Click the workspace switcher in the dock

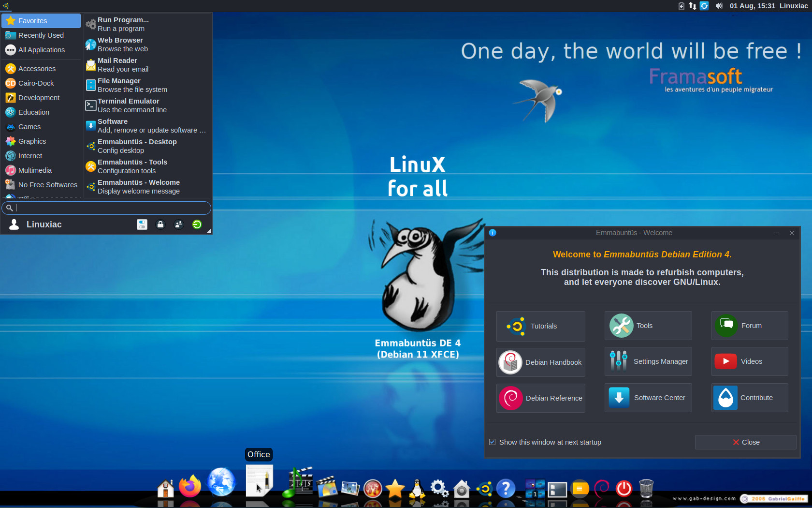point(535,489)
